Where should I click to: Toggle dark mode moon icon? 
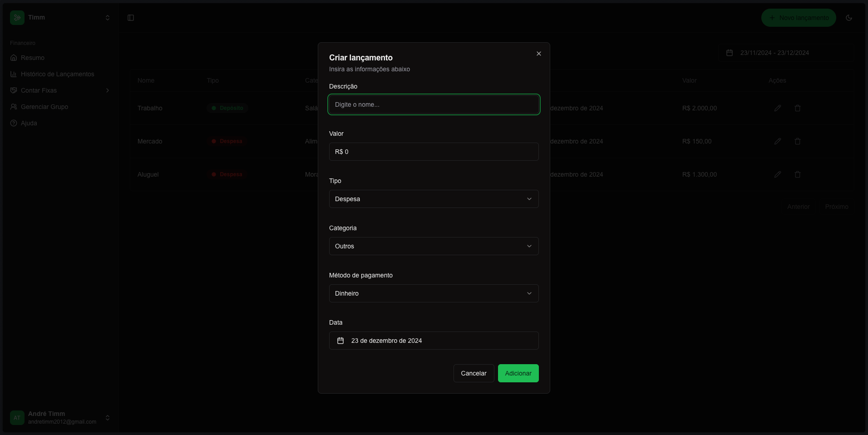849,18
